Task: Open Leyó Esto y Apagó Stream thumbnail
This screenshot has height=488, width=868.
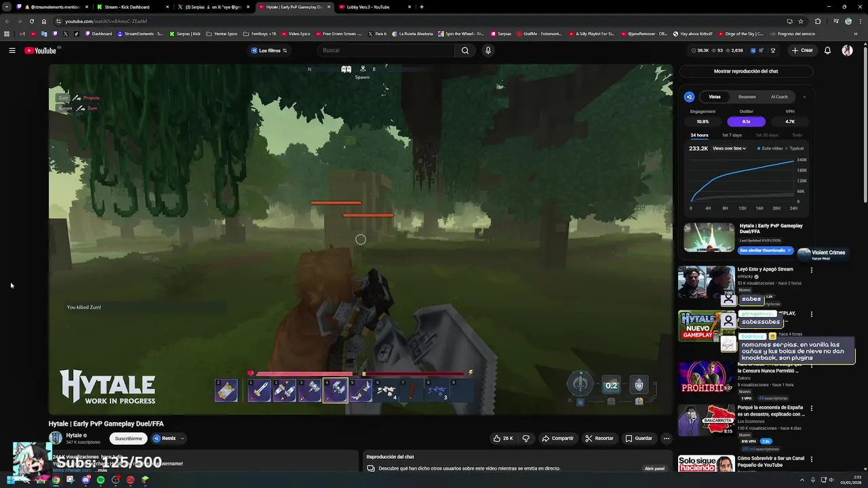Action: [x=706, y=283]
